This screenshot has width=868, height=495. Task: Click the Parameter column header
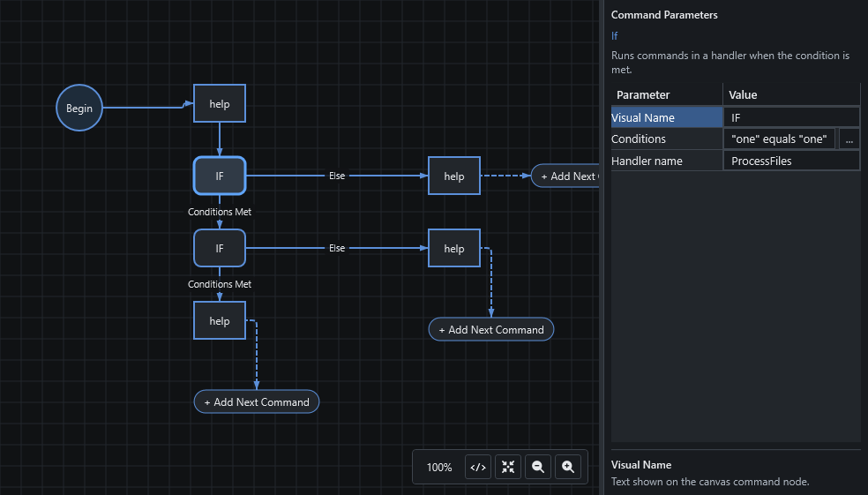(x=667, y=94)
